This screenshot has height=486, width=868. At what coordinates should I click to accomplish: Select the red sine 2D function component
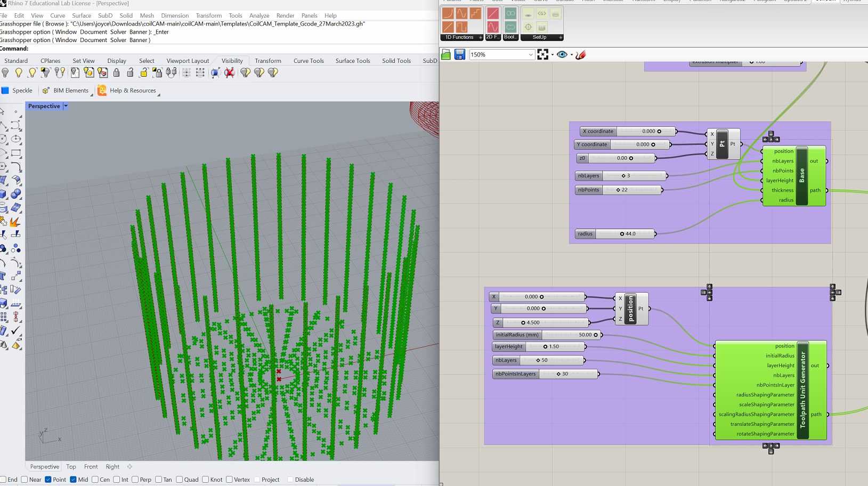[493, 27]
